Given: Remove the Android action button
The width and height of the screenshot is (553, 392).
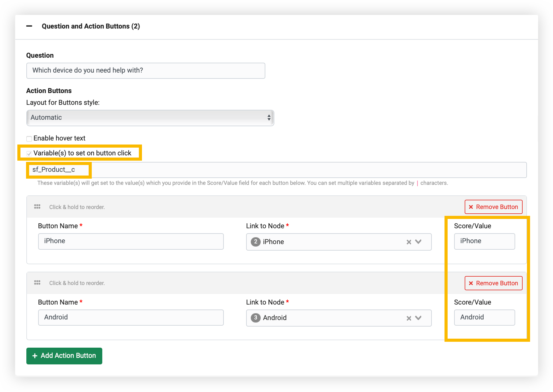Looking at the screenshot, I should (x=493, y=283).
